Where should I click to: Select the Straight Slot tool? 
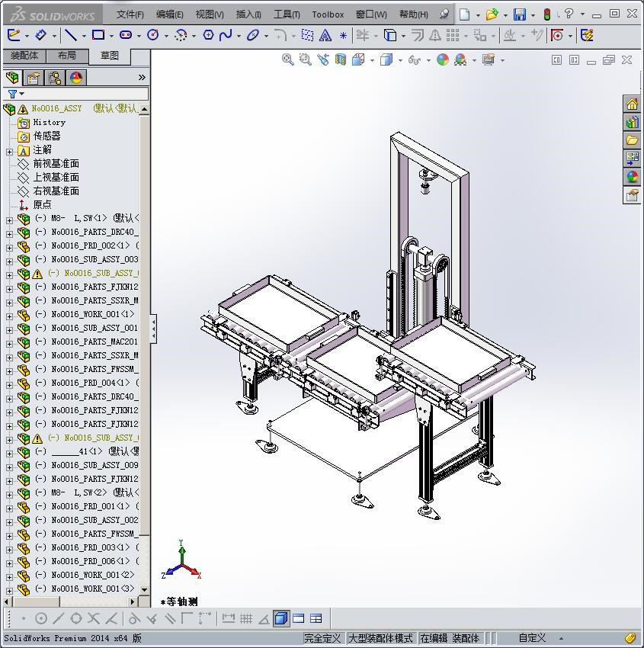point(126,35)
